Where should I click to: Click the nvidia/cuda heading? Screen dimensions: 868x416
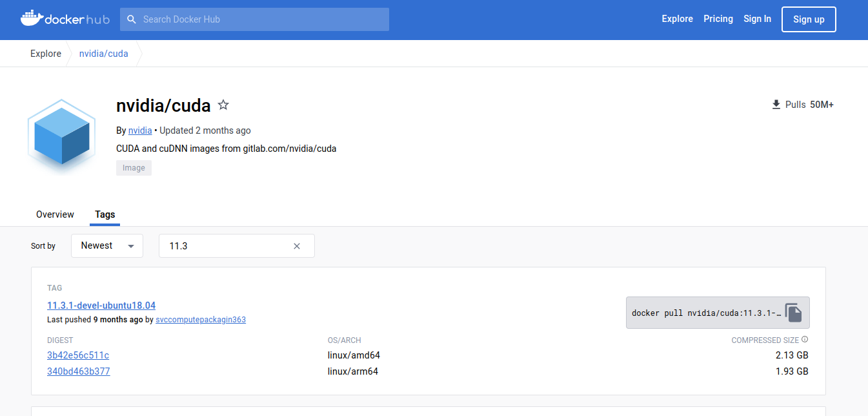click(x=163, y=105)
